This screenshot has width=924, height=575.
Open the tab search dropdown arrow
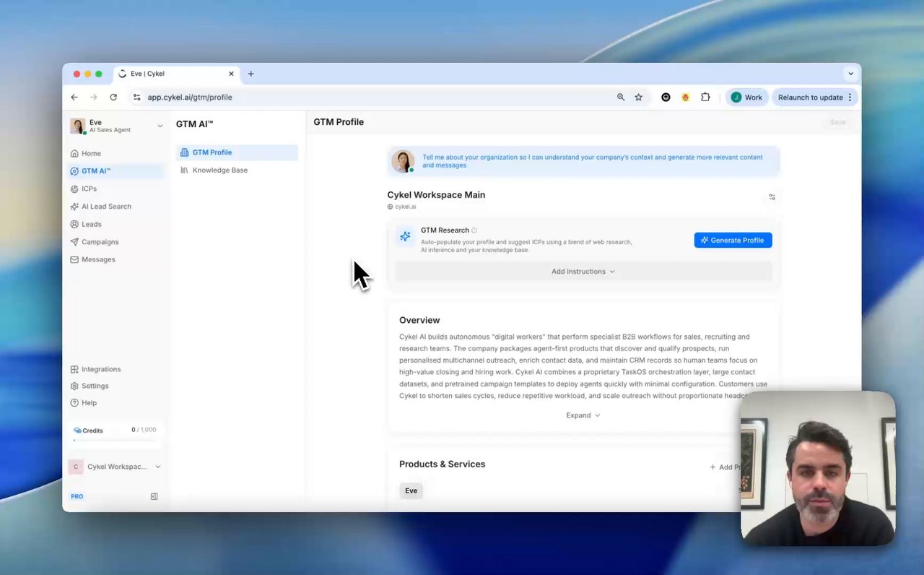pyautogui.click(x=850, y=74)
